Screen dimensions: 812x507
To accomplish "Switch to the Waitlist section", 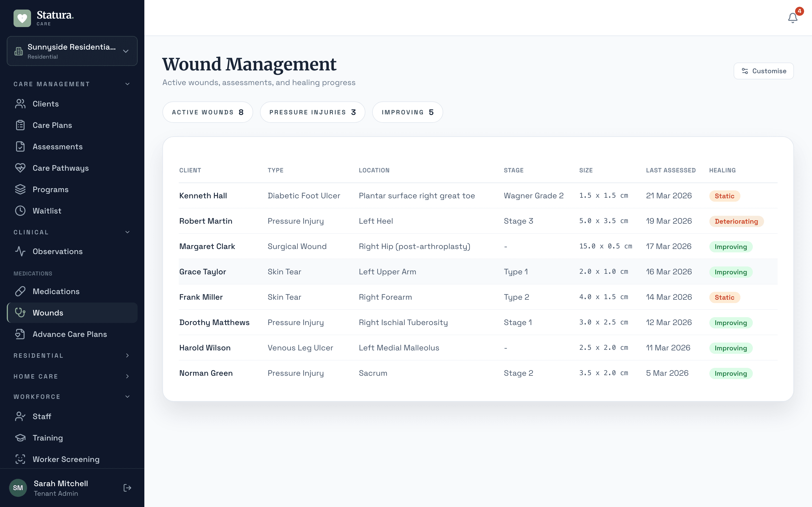I will coord(47,211).
